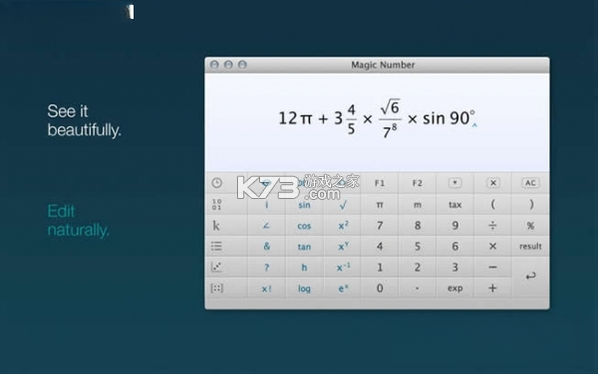Click the AC all-clear key

[x=530, y=183]
